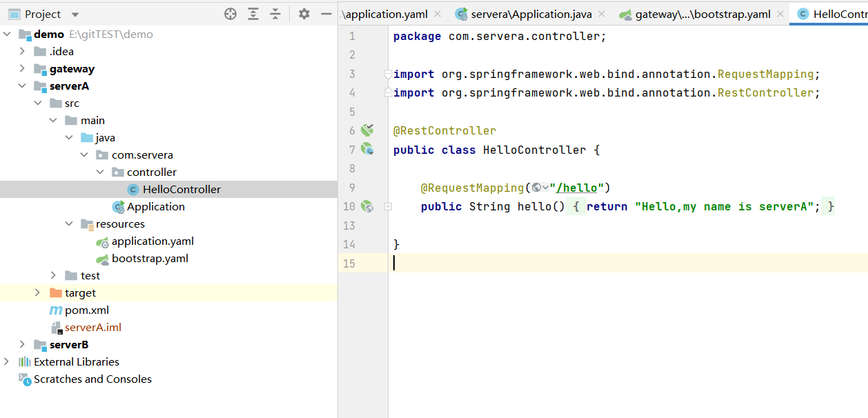This screenshot has width=868, height=418.
Task: Collapse the main folder
Action: pos(53,120)
